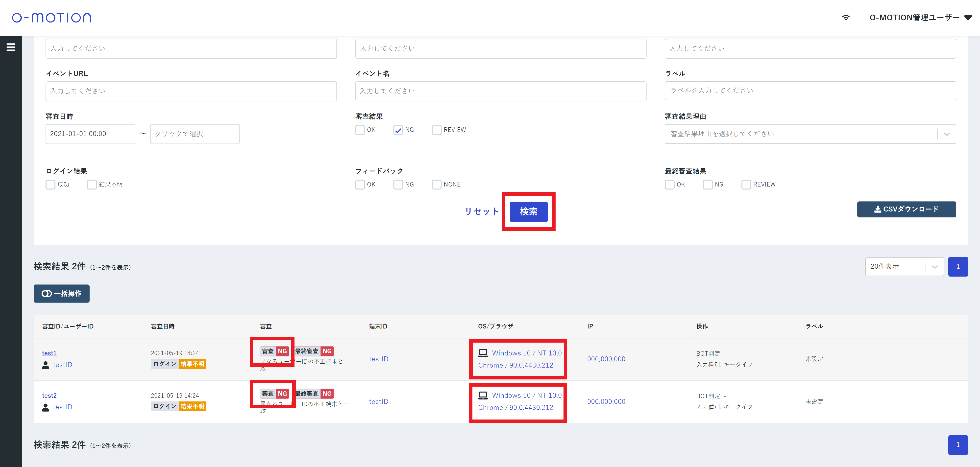
Task: Click the 一括操作 bulk action button
Action: [62, 294]
